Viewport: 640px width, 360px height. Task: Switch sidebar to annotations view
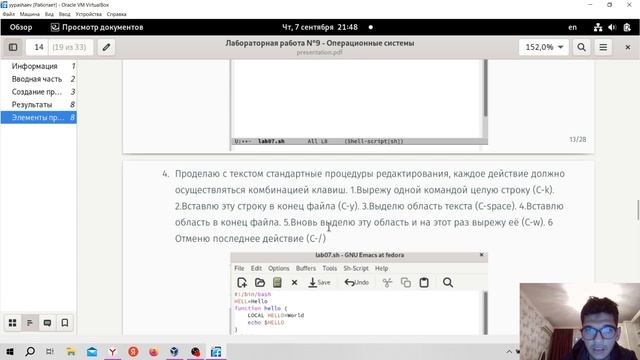47,323
